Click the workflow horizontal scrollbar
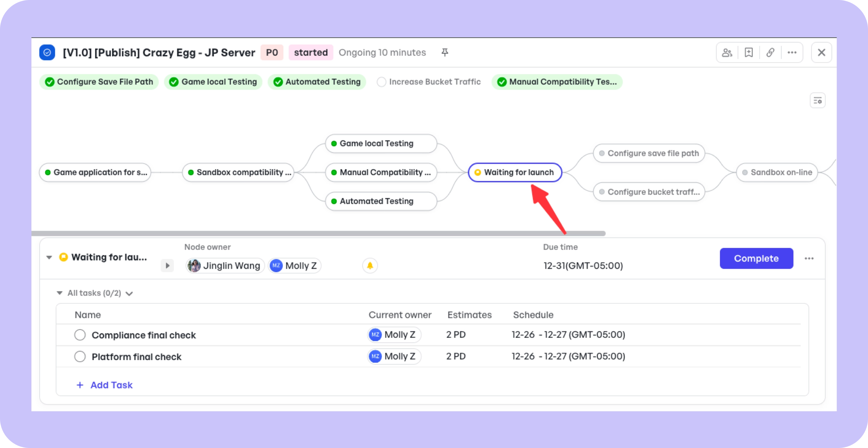The height and width of the screenshot is (448, 868). pos(318,233)
